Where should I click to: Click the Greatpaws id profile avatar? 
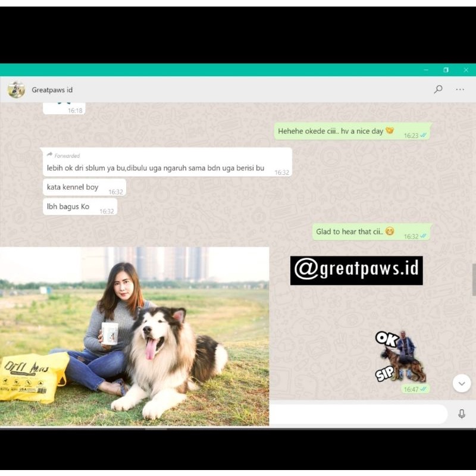pos(16,90)
